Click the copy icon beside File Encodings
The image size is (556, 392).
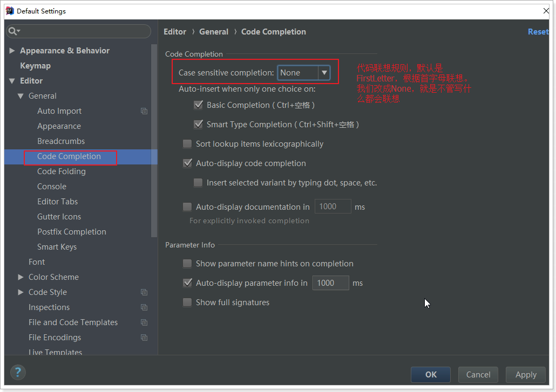coord(144,338)
